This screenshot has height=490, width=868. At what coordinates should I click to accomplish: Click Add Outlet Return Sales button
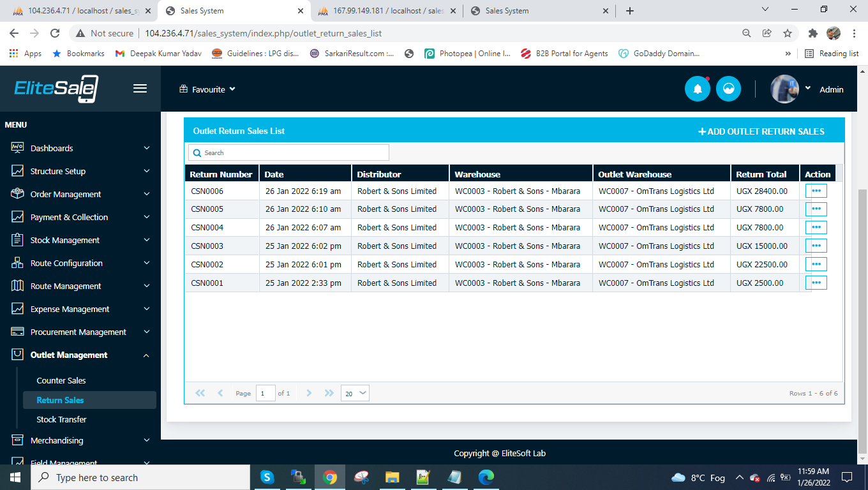click(761, 131)
